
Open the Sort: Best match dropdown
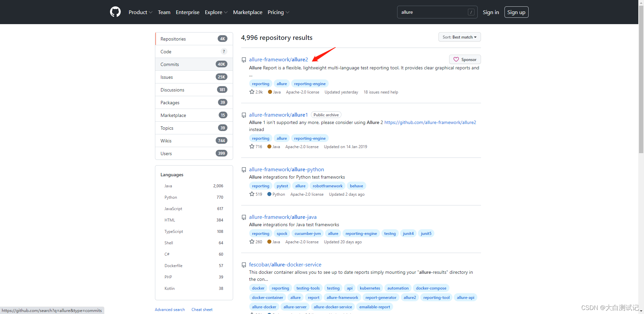click(460, 37)
